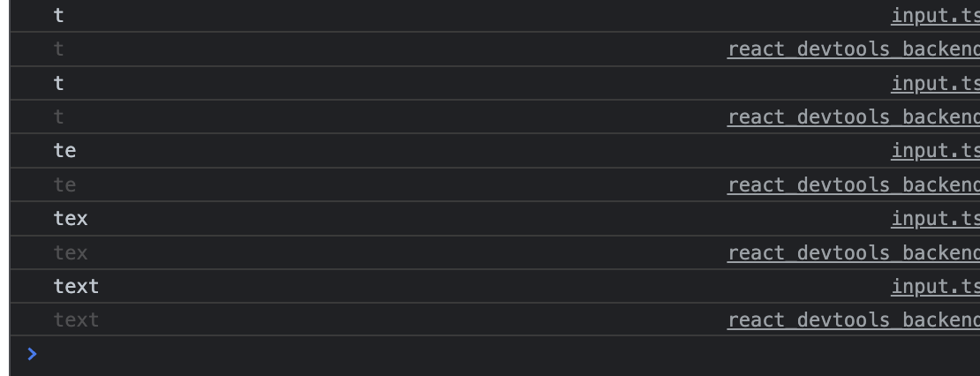This screenshot has width=980, height=376.
Task: Click react_devtools_backend link in the second row
Action: click(853, 49)
